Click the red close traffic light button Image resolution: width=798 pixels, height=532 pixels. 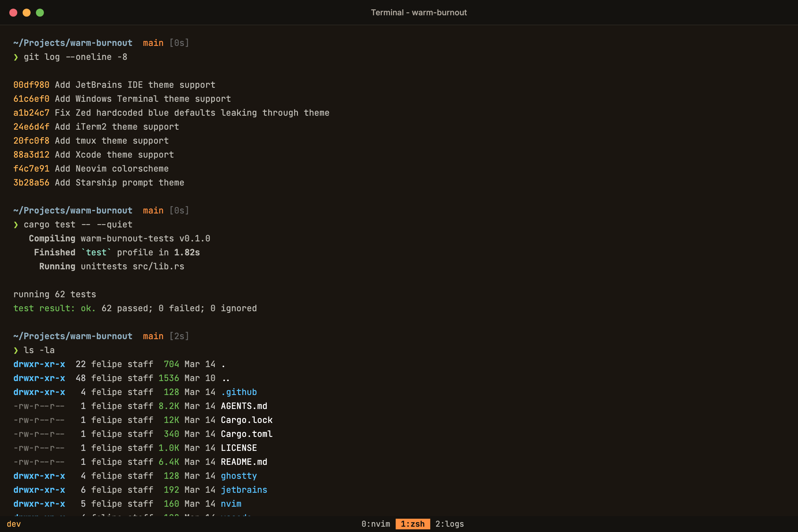coord(14,13)
